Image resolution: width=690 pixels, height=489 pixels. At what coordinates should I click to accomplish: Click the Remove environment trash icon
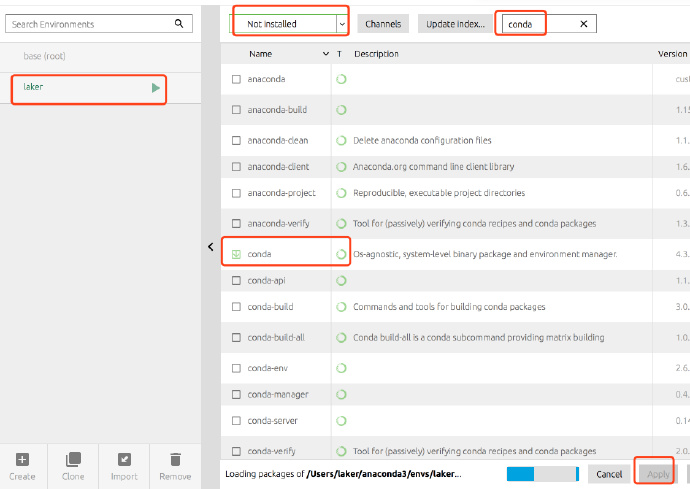(175, 460)
